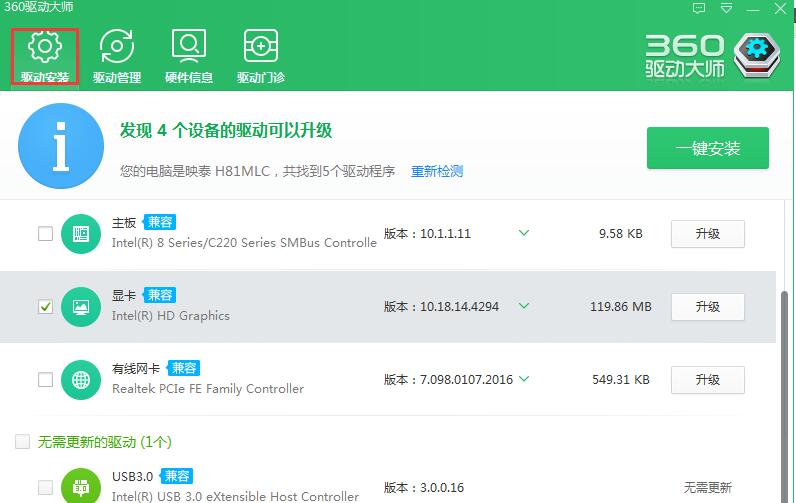The width and height of the screenshot is (796, 503).
Task: Click the Intel(R) USB 3.0 eXtensible Host Controller text
Action: [x=235, y=496]
